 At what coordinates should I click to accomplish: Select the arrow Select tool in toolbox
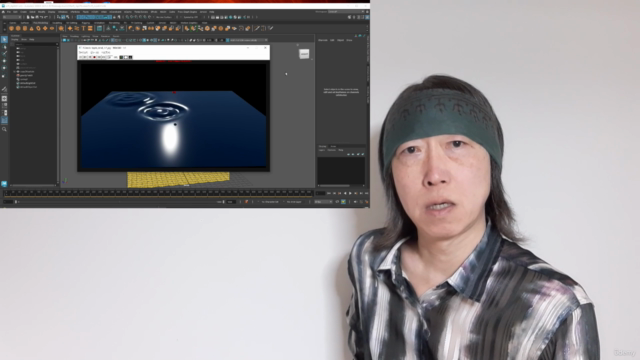pyautogui.click(x=4, y=40)
